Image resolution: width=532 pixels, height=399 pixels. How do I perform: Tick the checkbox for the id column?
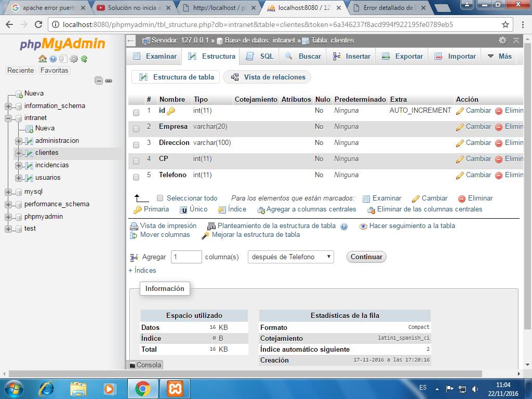click(x=136, y=113)
